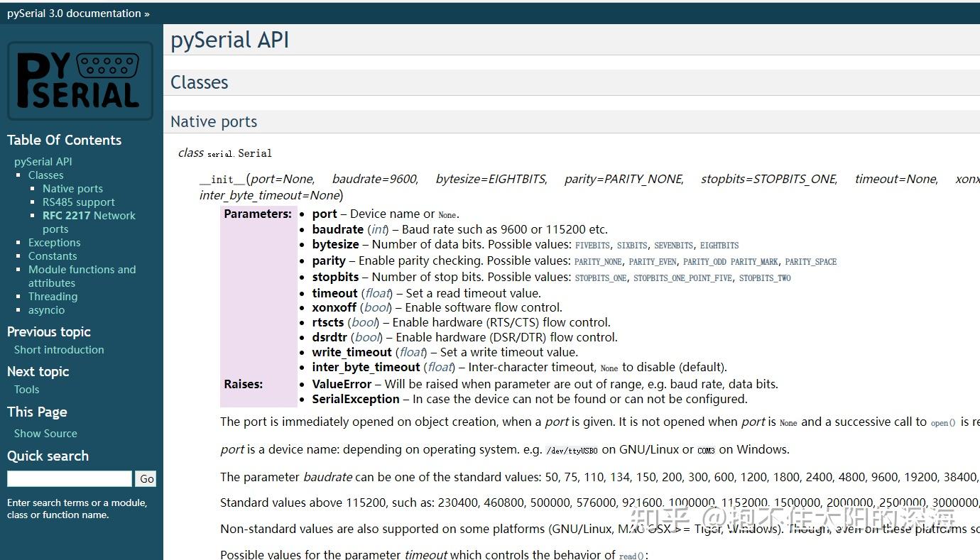Viewport: 980px width, 560px height.
Task: Click the pySerial logo image
Action: point(80,81)
